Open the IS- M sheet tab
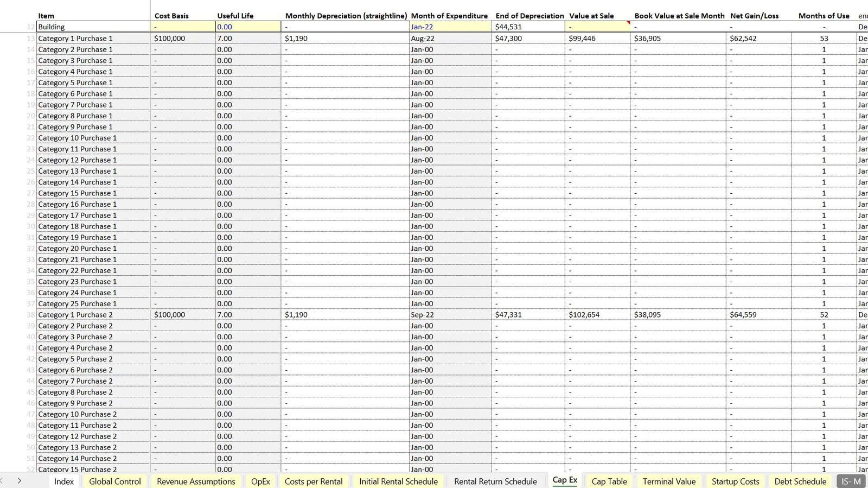868x488 pixels. click(x=851, y=481)
